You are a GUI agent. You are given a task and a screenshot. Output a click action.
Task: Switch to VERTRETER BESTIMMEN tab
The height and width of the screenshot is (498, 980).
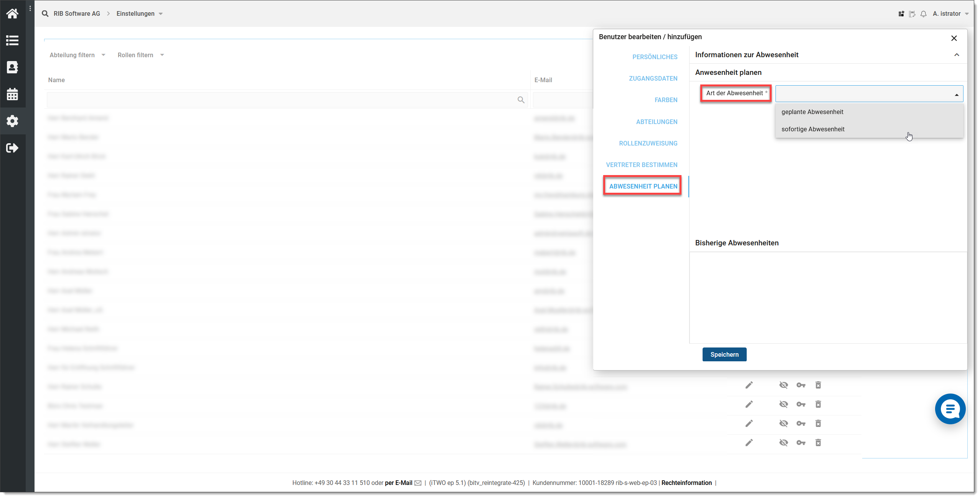point(642,165)
